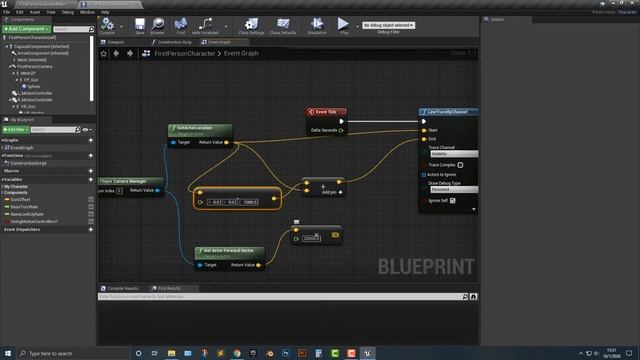Screen dimensions: 640x360
Task: Click the Components panel scrollbar
Action: coord(91,68)
